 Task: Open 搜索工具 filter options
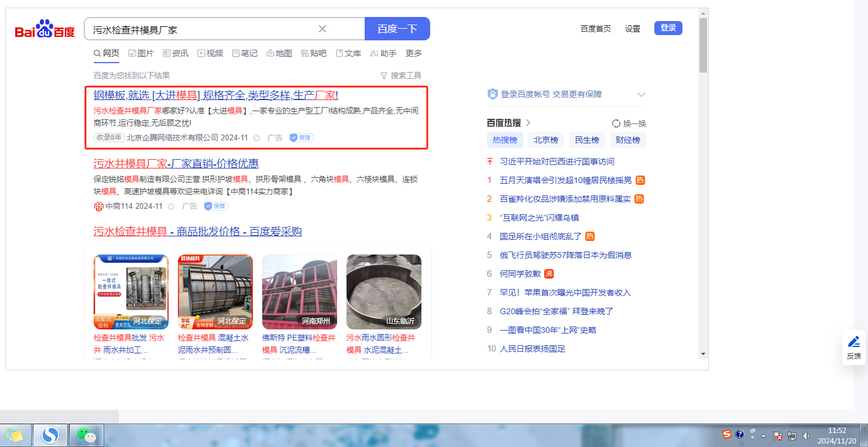pos(401,75)
